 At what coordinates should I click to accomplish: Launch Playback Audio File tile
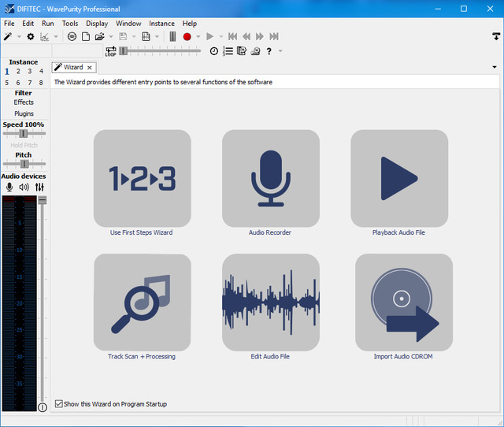click(x=398, y=178)
